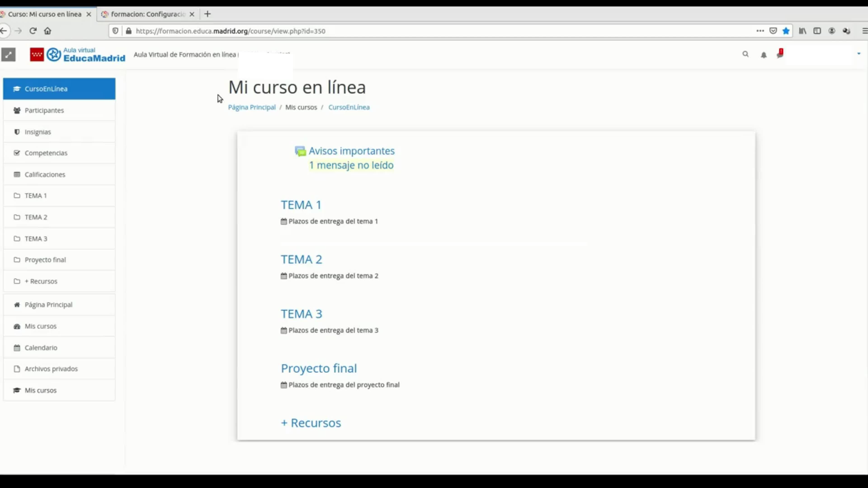The height and width of the screenshot is (488, 868).
Task: Open user menu dropdown arrow
Action: 859,54
